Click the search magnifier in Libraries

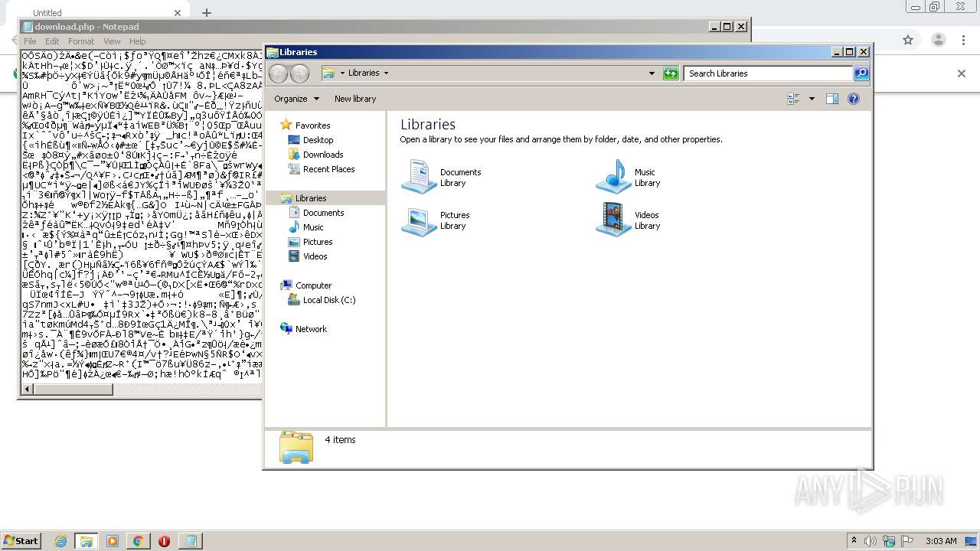click(861, 73)
